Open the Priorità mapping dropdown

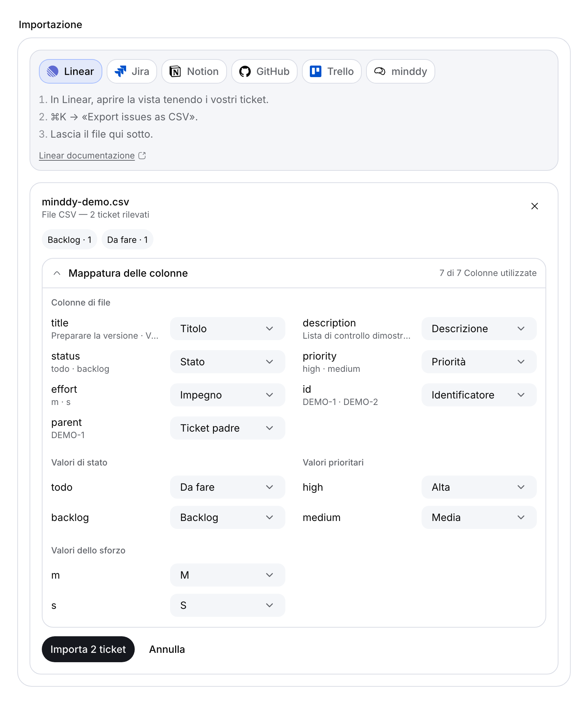coord(479,362)
